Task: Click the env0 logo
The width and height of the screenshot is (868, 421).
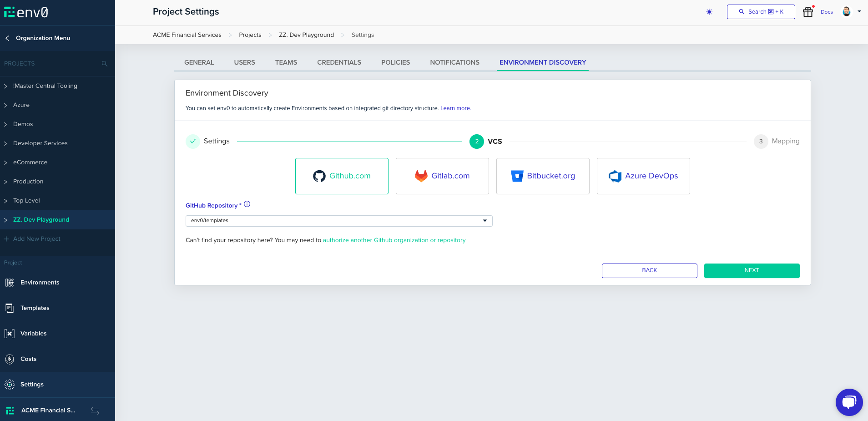Action: click(26, 12)
